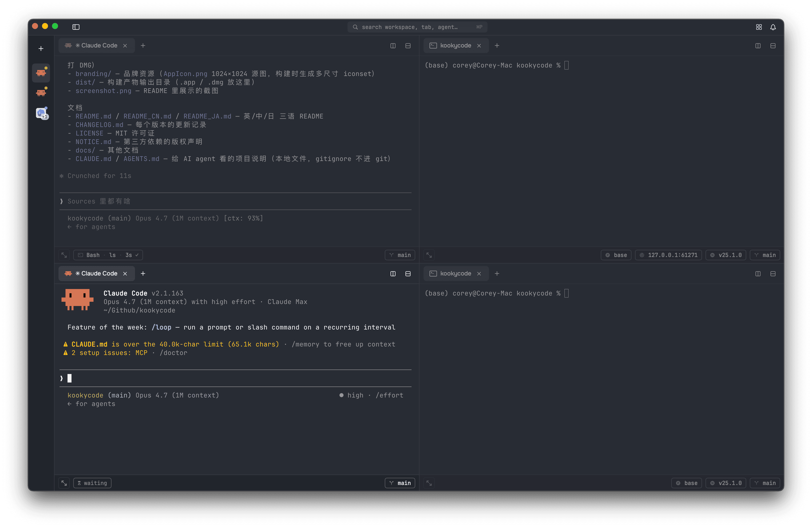The height and width of the screenshot is (528, 812).
Task: Select the Claude Code tab in bottom-left pane
Action: click(96, 274)
